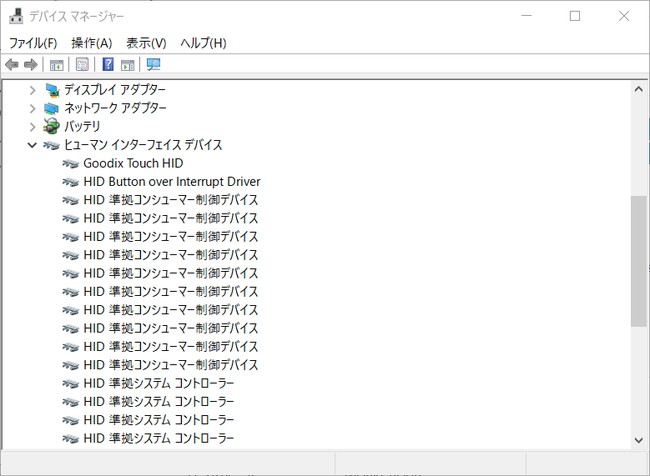
Task: Scan for hardware changes via the monitor icon
Action: click(153, 64)
